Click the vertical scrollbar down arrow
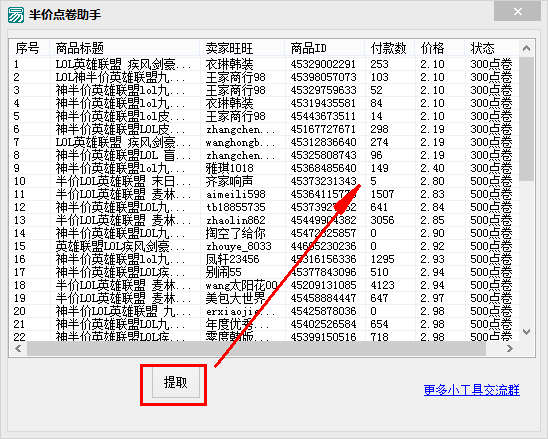 [526, 331]
